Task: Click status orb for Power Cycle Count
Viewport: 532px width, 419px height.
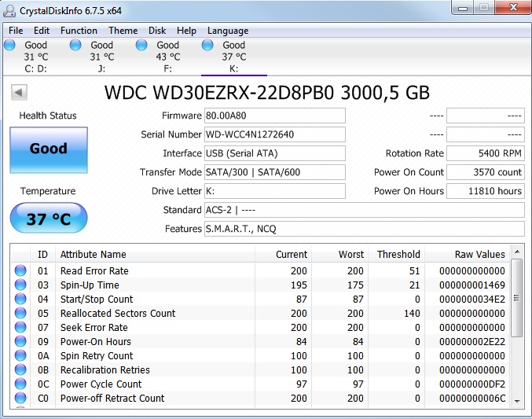Action: click(x=20, y=384)
